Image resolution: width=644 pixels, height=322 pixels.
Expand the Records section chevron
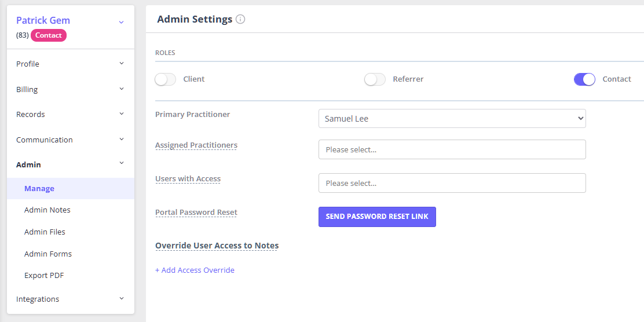121,114
